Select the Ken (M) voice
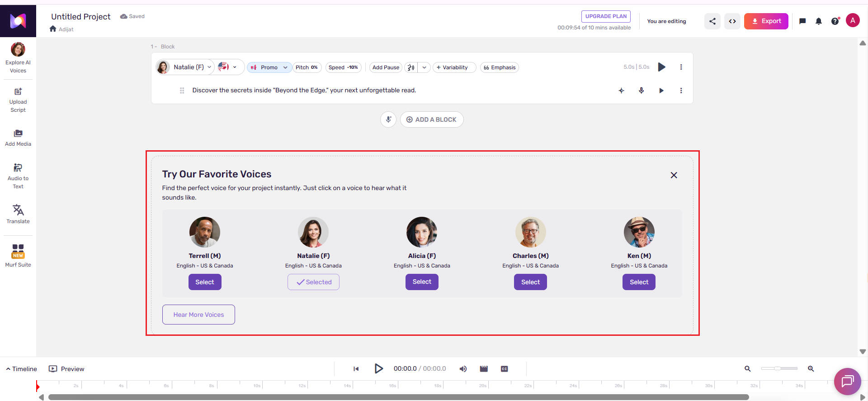The height and width of the screenshot is (401, 868). 639,282
